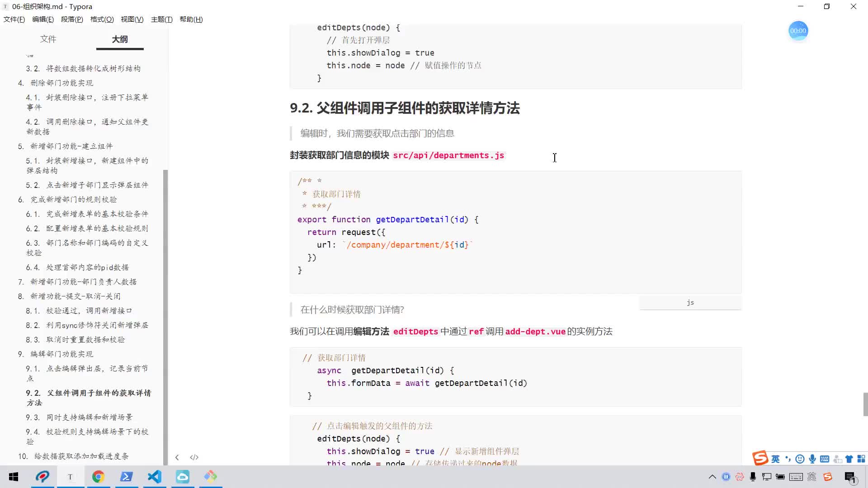
Task: Go to outline 4.1 封装删除接口
Action: pyautogui.click(x=87, y=102)
